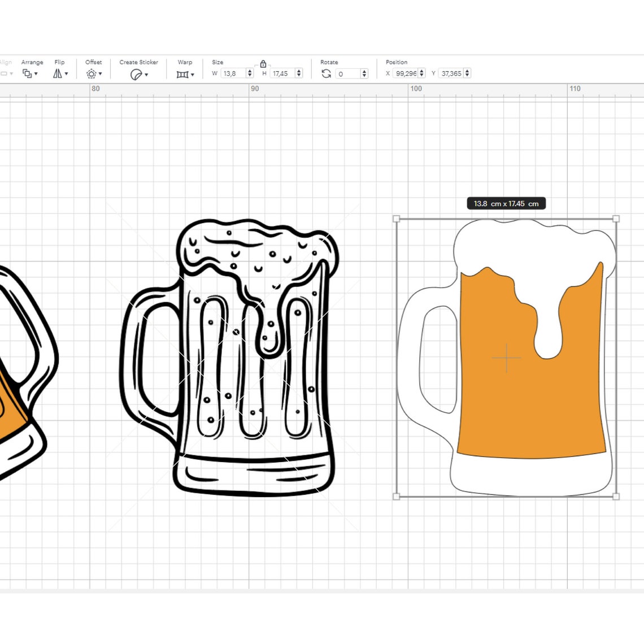
Task: Click the Width value input field
Action: [232, 73]
